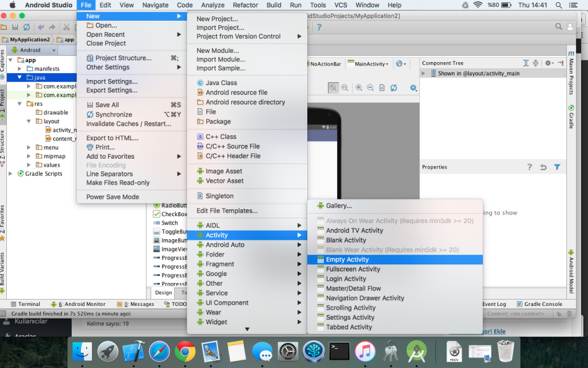Click Properties restore default arrow icon
This screenshot has height=368, width=588.
(543, 167)
